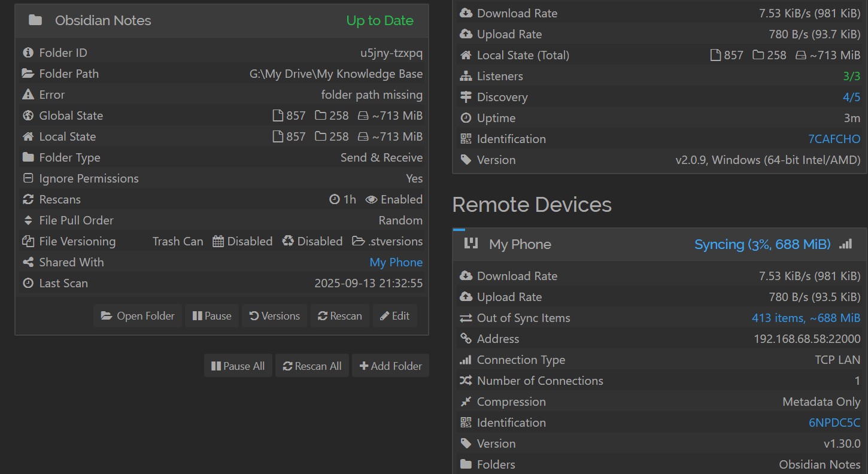
Task: Click the watcher Enabled eye icon
Action: pyautogui.click(x=371, y=199)
